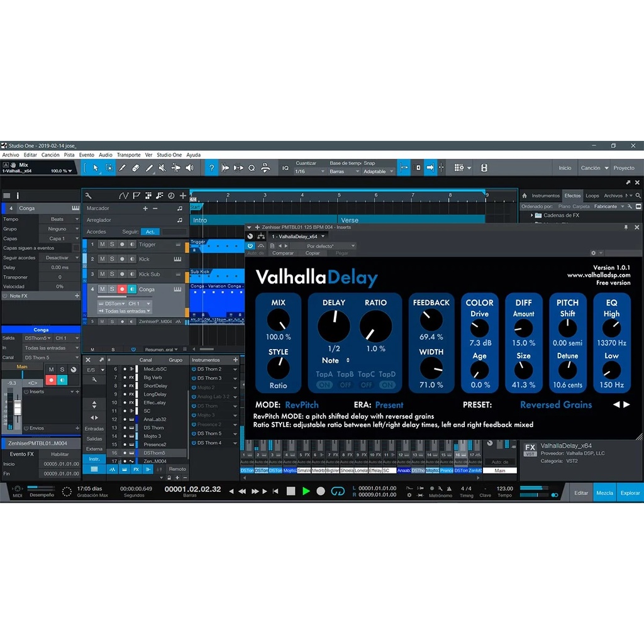
Task: Mute the Trigger track
Action: pos(103,245)
